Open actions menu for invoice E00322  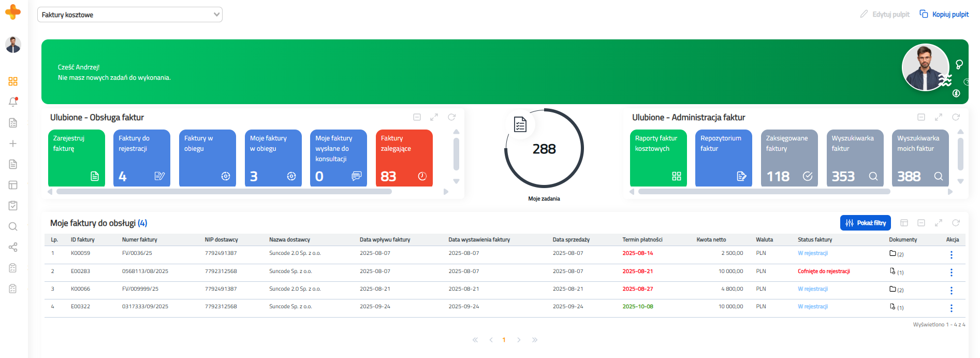click(x=951, y=308)
